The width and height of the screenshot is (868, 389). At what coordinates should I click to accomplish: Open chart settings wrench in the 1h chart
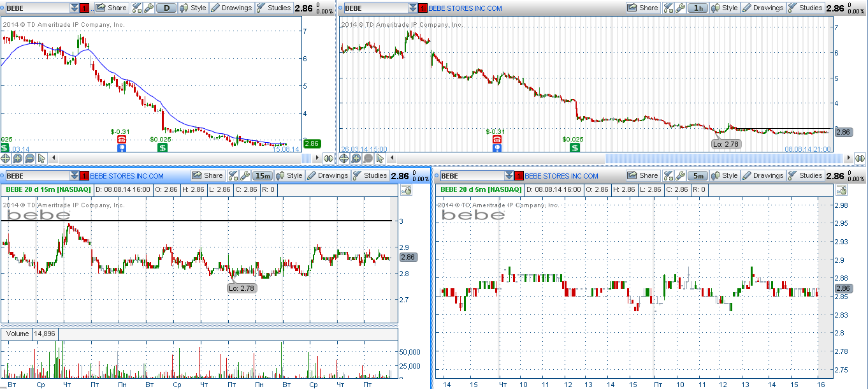pyautogui.click(x=680, y=8)
